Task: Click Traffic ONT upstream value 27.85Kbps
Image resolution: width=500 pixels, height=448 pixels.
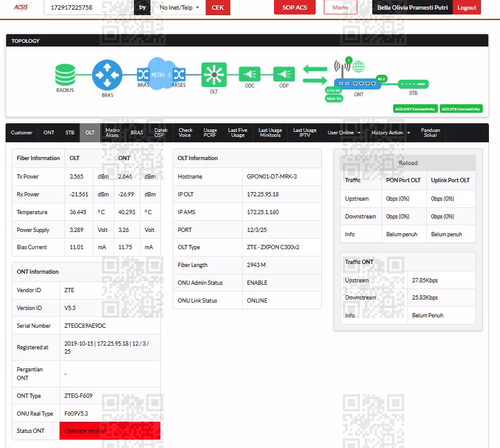Action: click(425, 280)
